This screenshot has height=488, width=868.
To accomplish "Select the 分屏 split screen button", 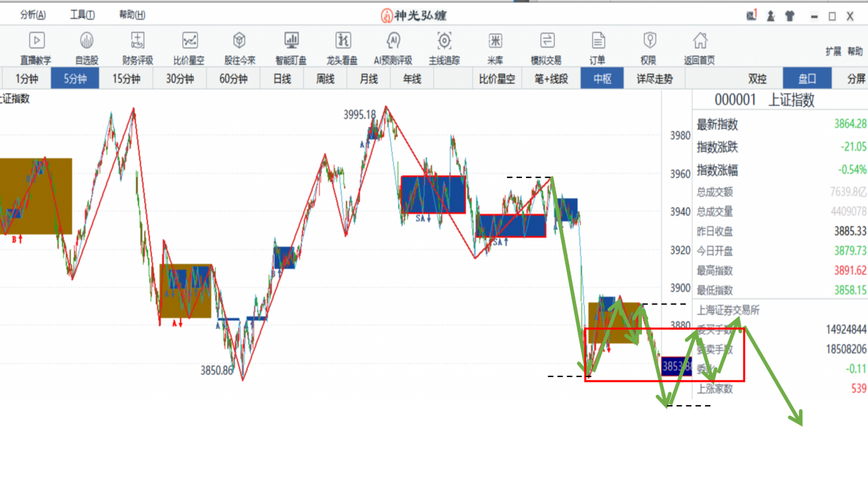I will (x=856, y=79).
